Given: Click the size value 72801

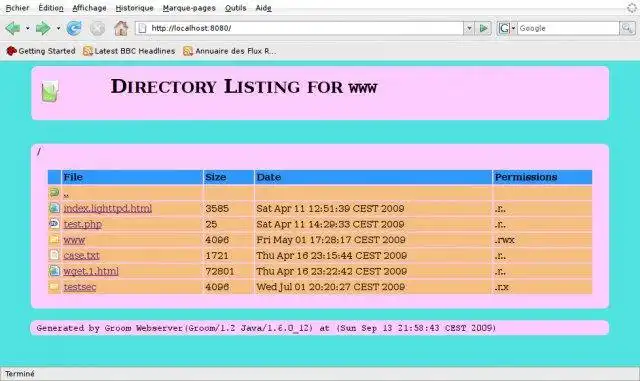Looking at the screenshot, I should pyautogui.click(x=220, y=271).
